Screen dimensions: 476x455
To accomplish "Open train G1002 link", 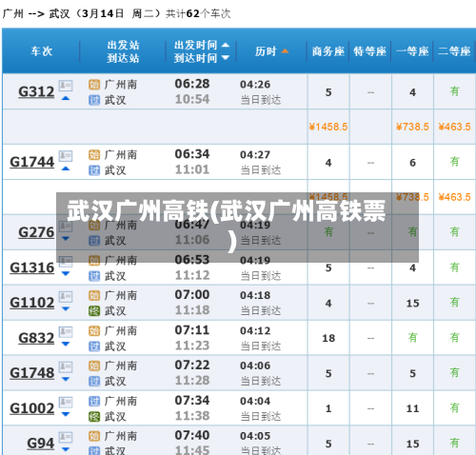I will 32,408.
